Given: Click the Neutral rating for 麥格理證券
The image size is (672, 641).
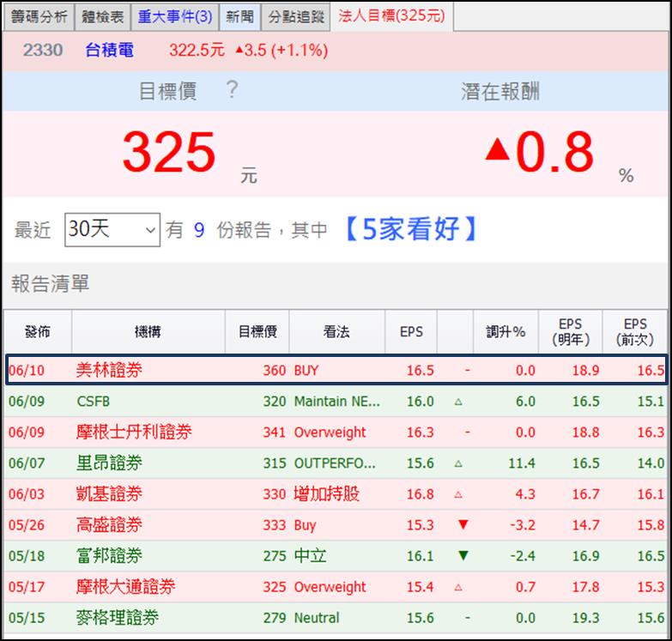Looking at the screenshot, I should [317, 618].
